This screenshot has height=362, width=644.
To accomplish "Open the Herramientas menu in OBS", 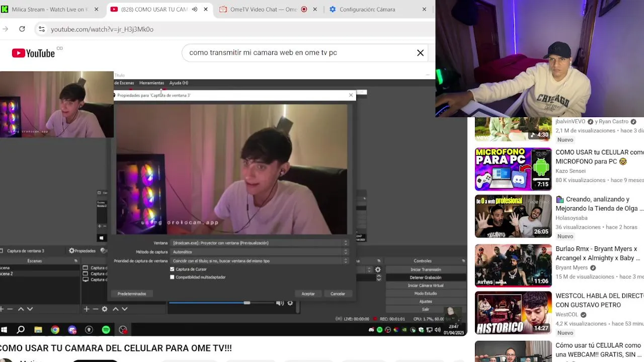I will pos(151,83).
